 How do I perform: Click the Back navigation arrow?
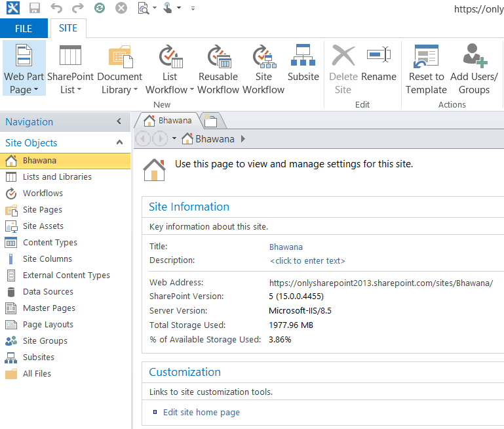click(x=143, y=139)
